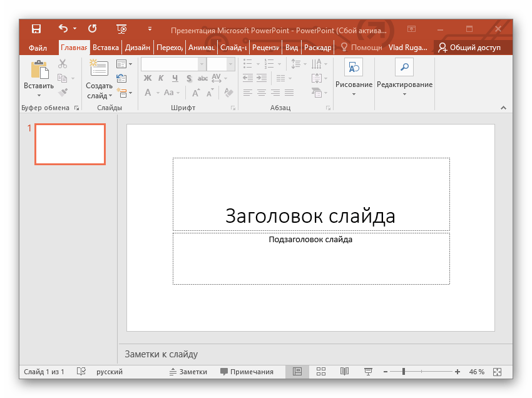
Task: Toggle strikethrough abc formatting
Action: click(x=203, y=78)
